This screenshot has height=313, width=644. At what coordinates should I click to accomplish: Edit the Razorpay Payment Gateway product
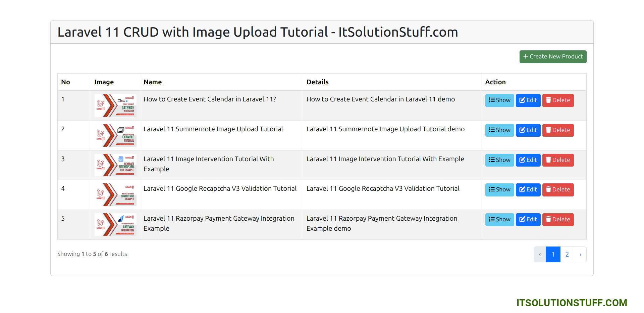pos(528,220)
